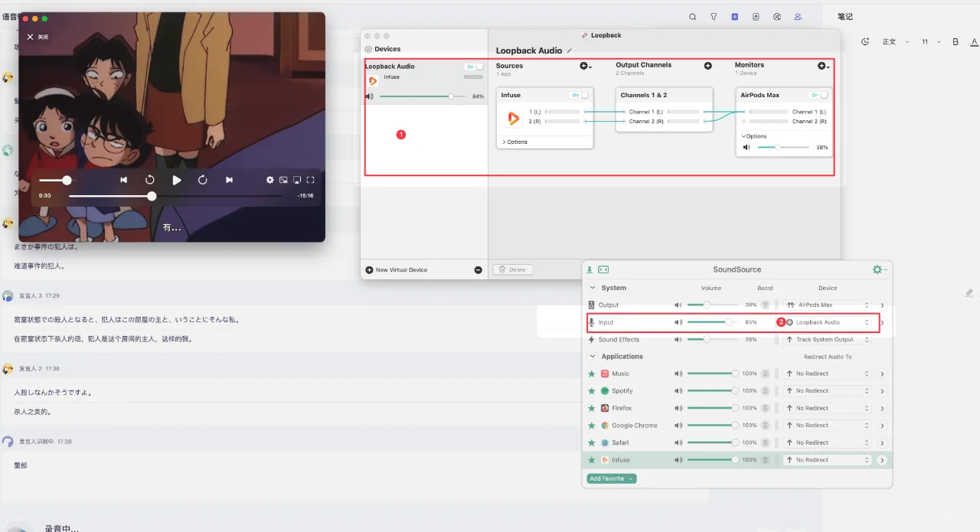
Task: Play the video in Infuse player
Action: [x=177, y=180]
